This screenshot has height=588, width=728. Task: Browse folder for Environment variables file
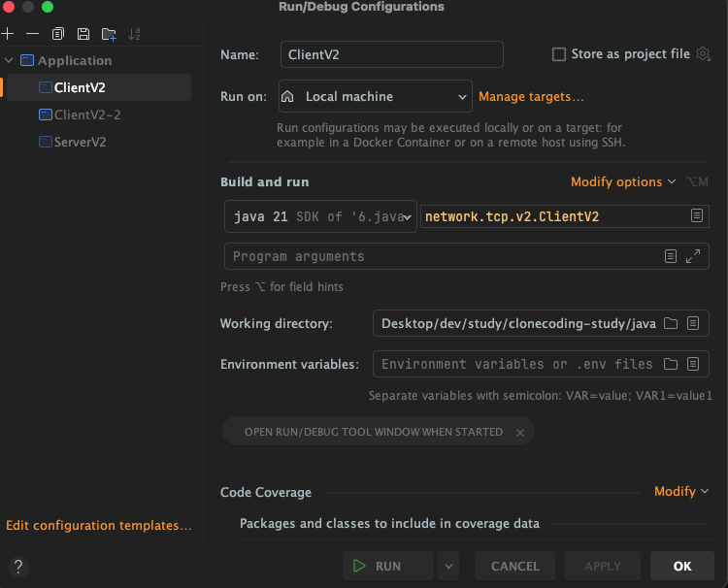coord(671,364)
